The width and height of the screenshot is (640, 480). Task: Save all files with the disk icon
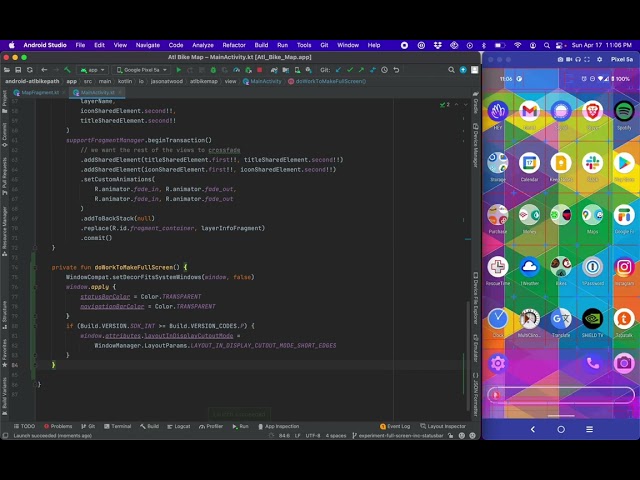click(18, 70)
